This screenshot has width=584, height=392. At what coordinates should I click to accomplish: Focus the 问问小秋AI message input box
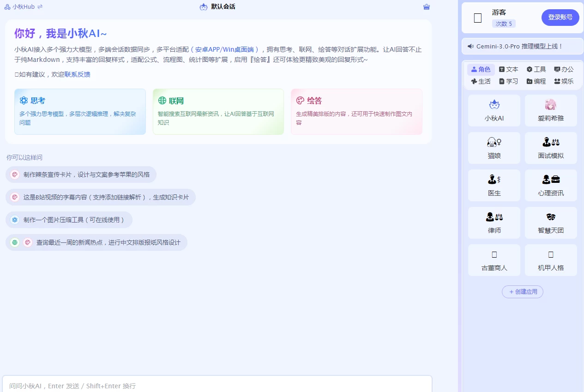click(x=217, y=386)
